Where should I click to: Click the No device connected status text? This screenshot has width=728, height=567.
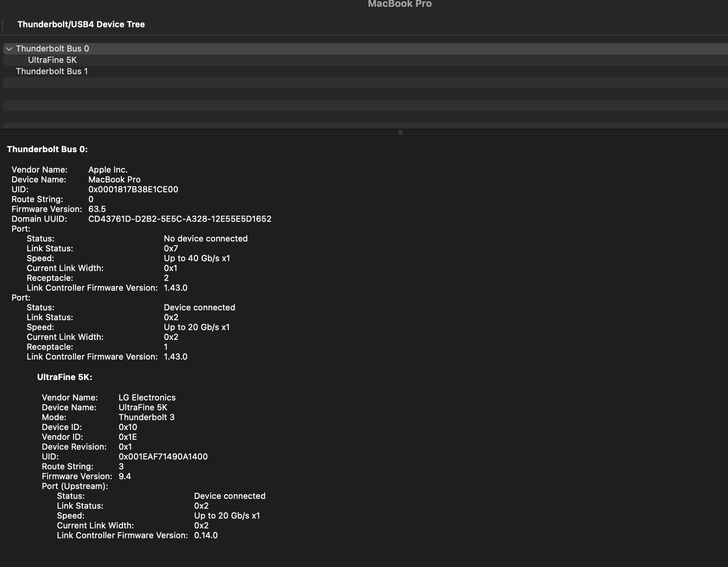pos(205,239)
